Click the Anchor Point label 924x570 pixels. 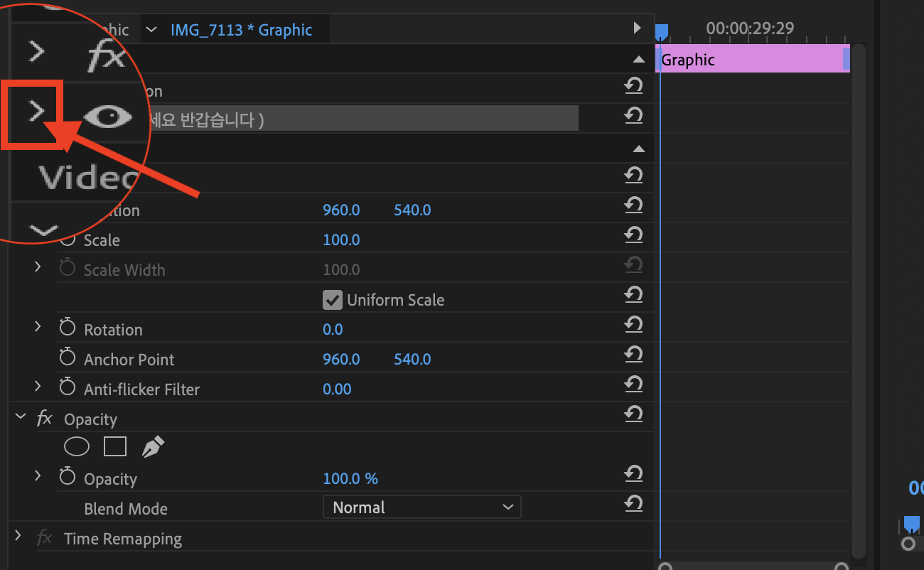tap(129, 360)
